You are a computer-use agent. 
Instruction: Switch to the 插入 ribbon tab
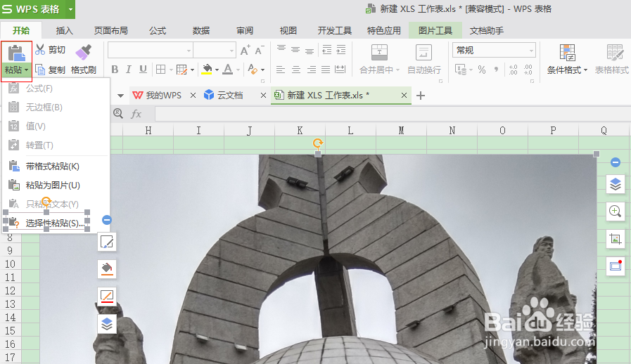(x=65, y=31)
